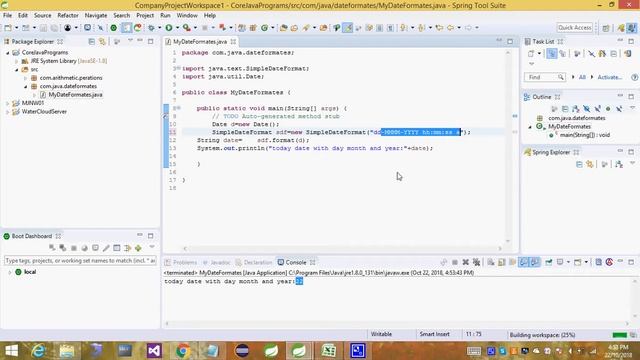
Task: Click the green Boot Dashboard icon in the toolbar
Action: coord(113,28)
